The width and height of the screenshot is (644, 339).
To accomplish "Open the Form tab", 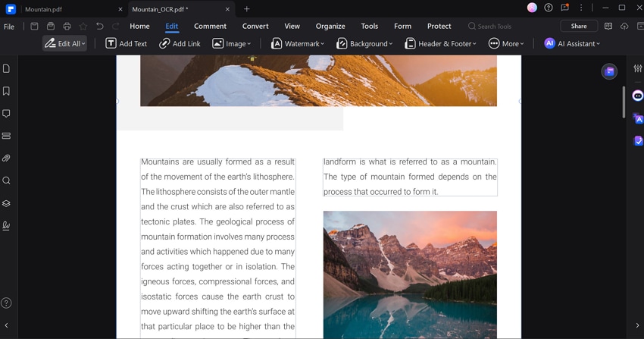I will tap(402, 26).
